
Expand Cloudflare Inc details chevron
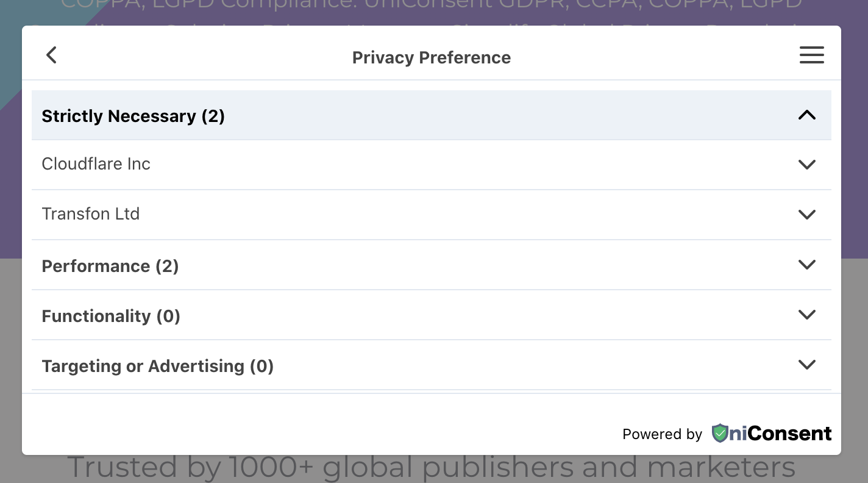806,165
